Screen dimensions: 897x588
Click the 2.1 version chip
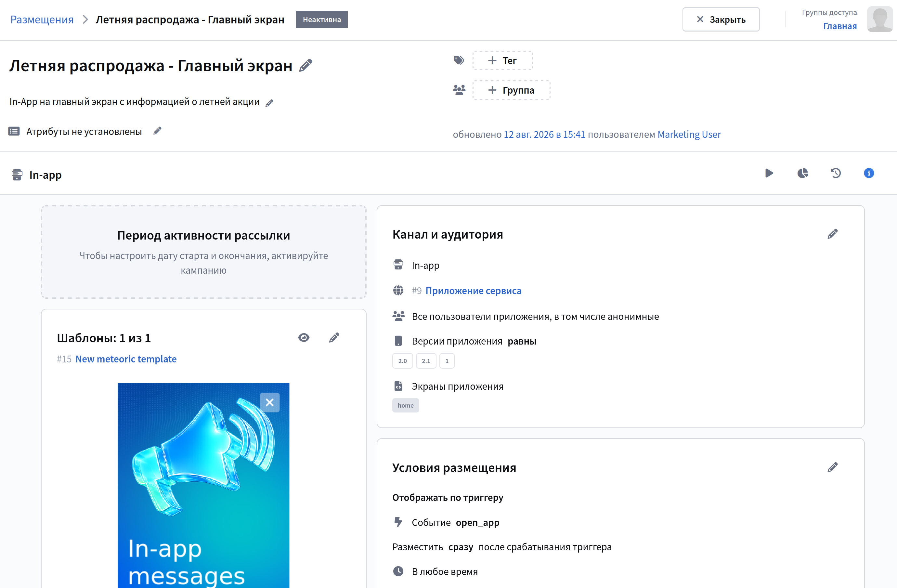[426, 361]
